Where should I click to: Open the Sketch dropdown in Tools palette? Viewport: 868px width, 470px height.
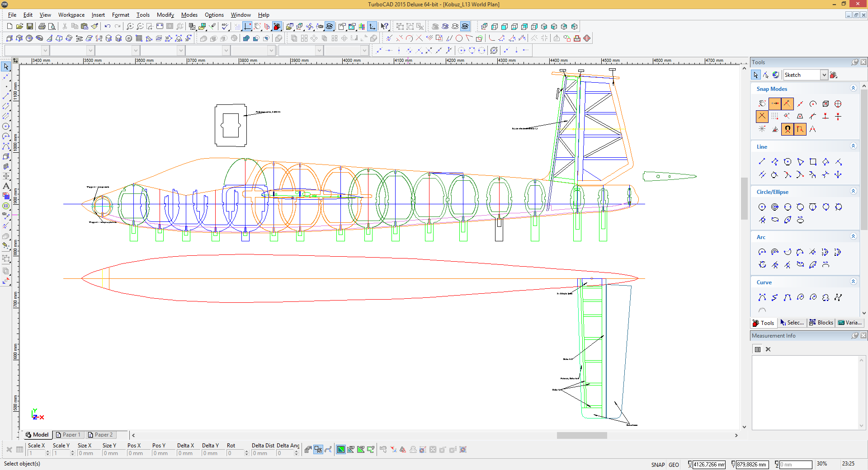coord(824,75)
